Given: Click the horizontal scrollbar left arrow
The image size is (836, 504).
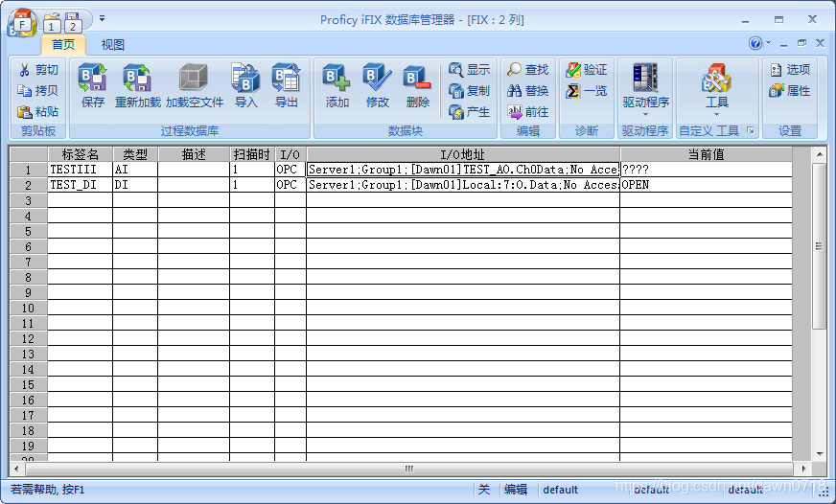Looking at the screenshot, I should click(x=16, y=469).
